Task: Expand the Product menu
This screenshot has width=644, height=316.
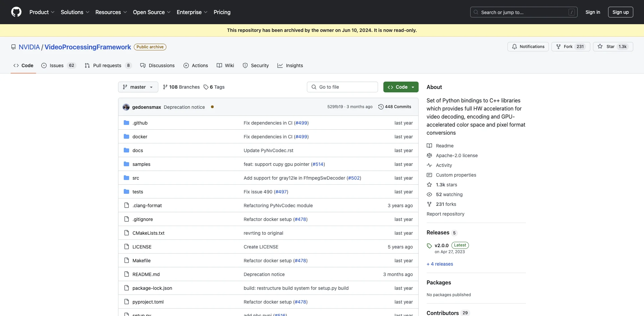Action: [42, 12]
